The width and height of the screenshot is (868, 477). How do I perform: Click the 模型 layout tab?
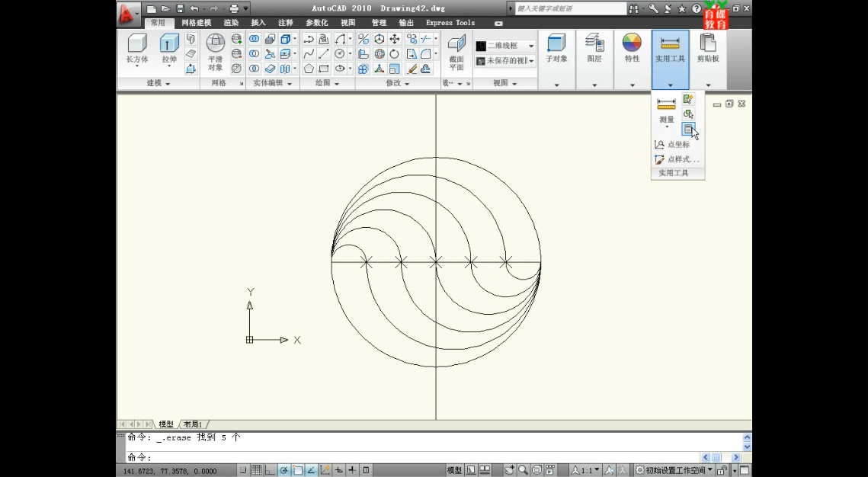click(166, 424)
